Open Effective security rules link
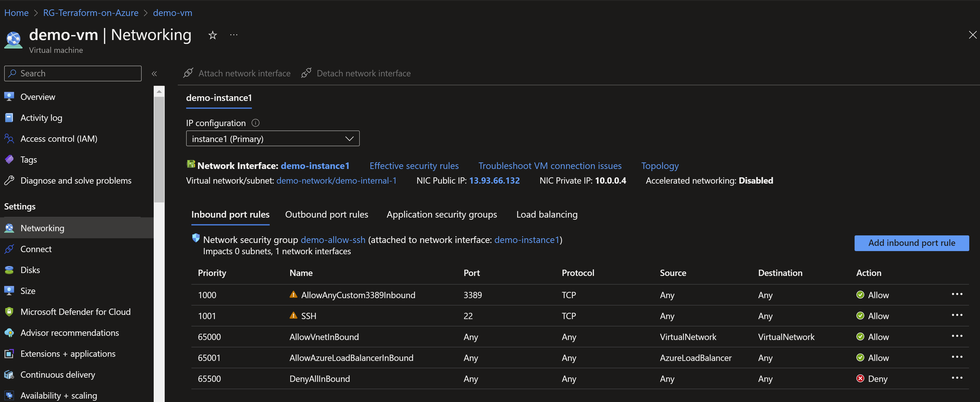Image resolution: width=980 pixels, height=402 pixels. [x=414, y=166]
